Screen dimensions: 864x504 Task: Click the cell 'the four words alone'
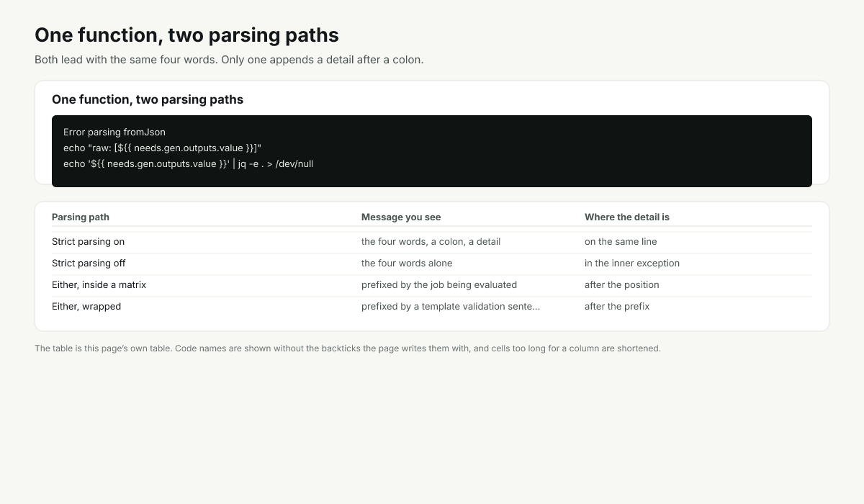[407, 264]
